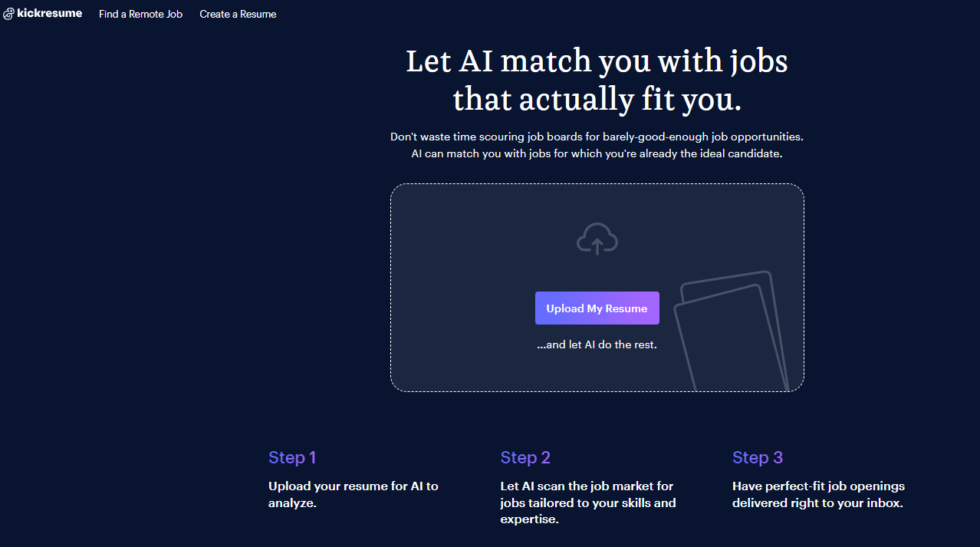Click the main headline about AI job matching
Screen dimensions: 980x547
coord(597,79)
